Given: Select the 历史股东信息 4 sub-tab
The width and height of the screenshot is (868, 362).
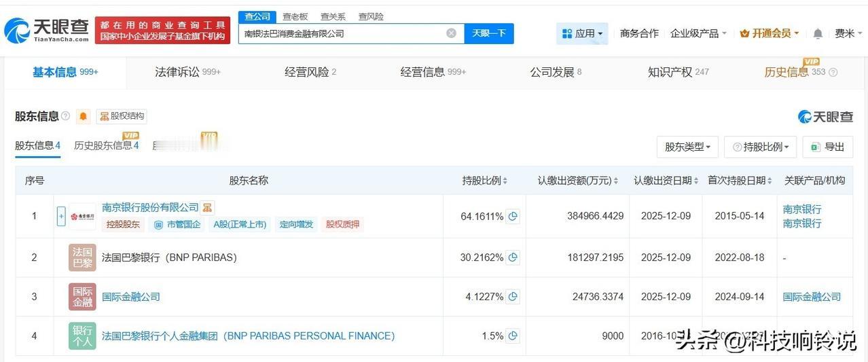Looking at the screenshot, I should [x=107, y=145].
